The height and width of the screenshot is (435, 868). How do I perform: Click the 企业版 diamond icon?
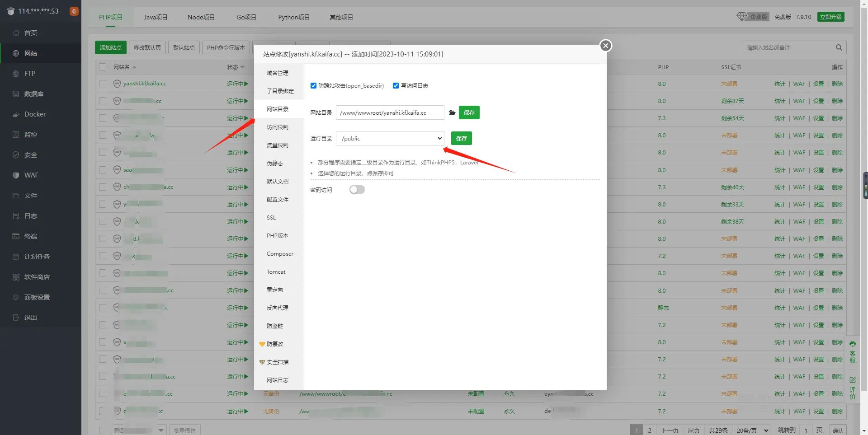click(742, 17)
